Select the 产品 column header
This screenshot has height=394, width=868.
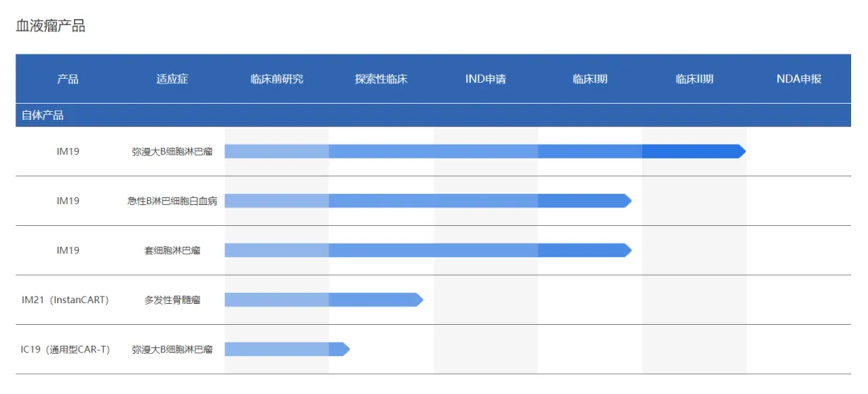(68, 79)
